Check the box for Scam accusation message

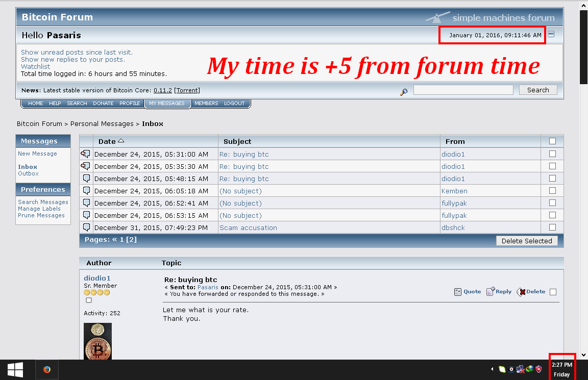click(x=552, y=227)
